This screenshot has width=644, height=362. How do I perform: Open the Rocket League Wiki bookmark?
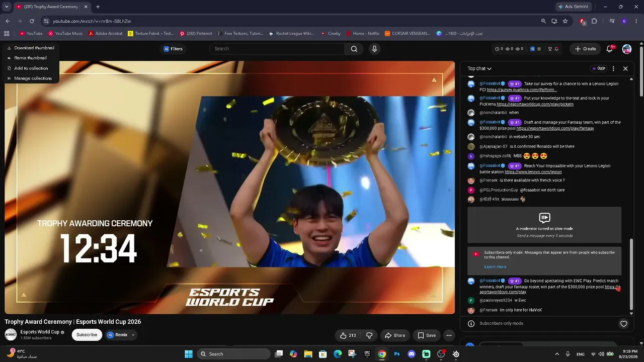pos(291,34)
